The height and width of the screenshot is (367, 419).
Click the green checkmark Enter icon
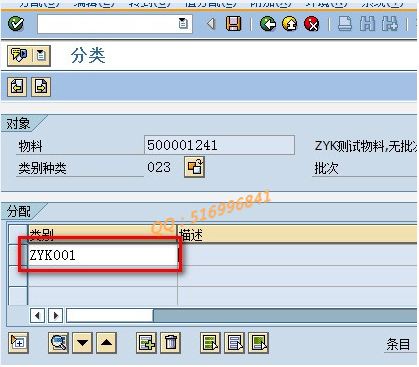point(16,24)
